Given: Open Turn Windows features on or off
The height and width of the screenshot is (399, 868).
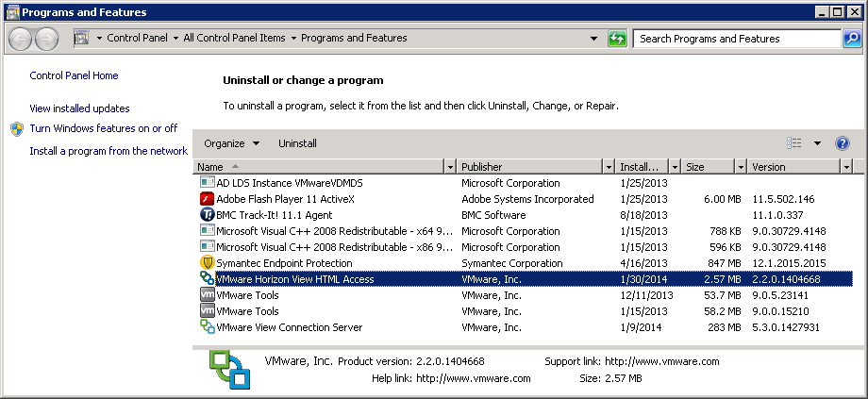Looking at the screenshot, I should click(x=103, y=128).
